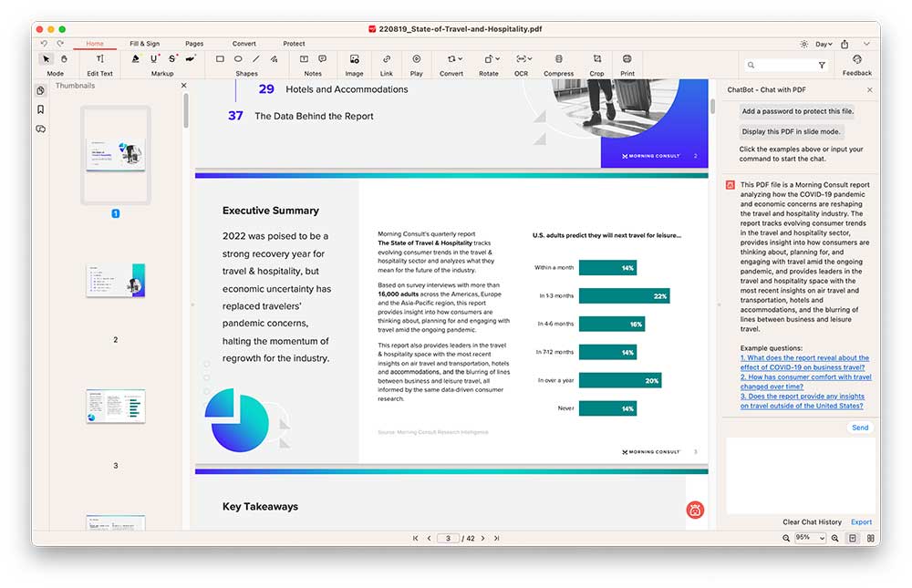
Task: Start slideshow with the Play icon
Action: (x=417, y=58)
